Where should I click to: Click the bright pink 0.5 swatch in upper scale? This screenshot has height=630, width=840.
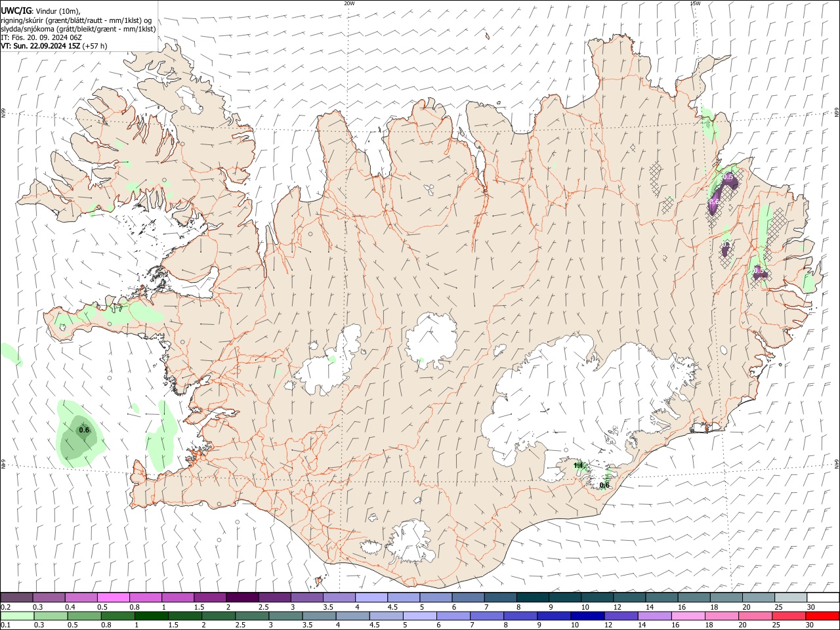click(x=114, y=598)
